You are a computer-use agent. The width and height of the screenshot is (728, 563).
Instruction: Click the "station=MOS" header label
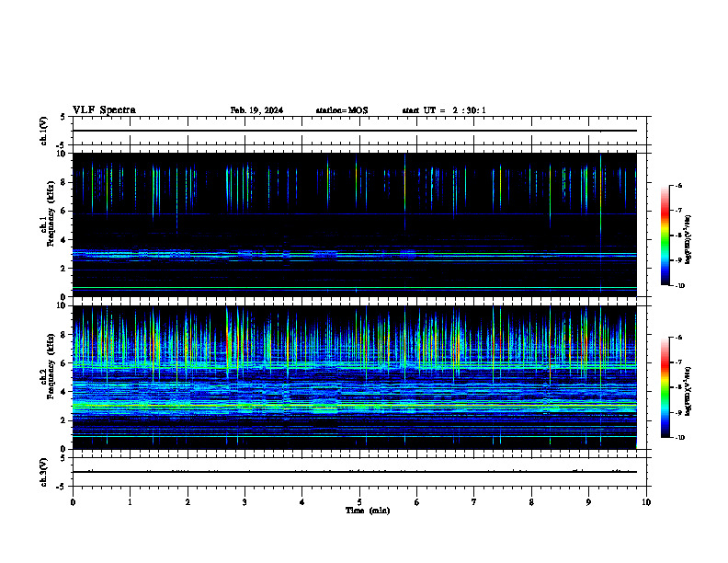[342, 110]
